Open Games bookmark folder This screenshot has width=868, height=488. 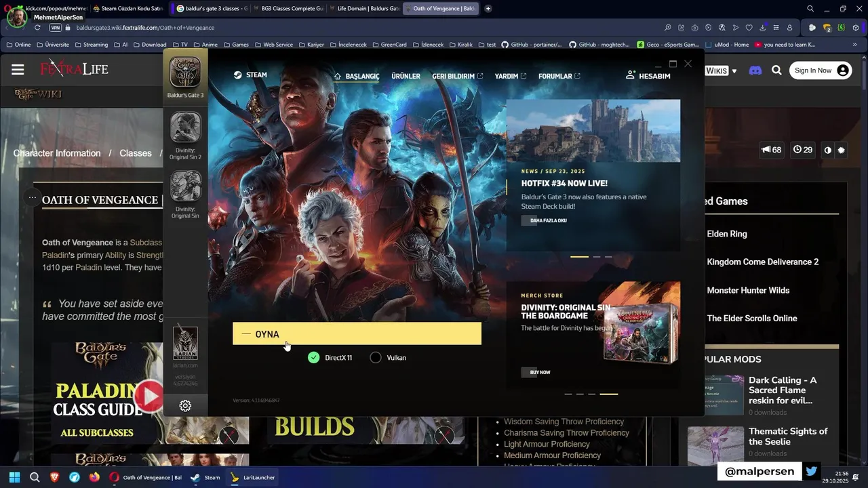(x=236, y=45)
